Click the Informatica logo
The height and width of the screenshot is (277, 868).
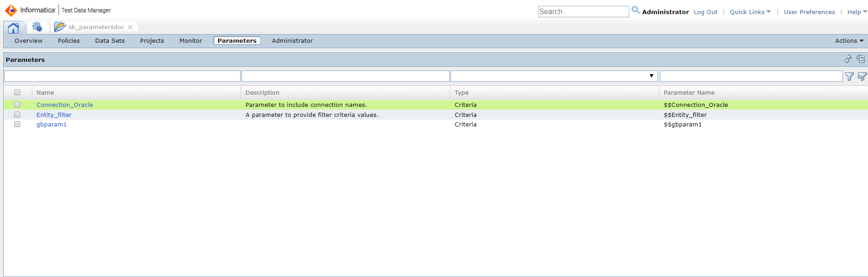pyautogui.click(x=30, y=10)
